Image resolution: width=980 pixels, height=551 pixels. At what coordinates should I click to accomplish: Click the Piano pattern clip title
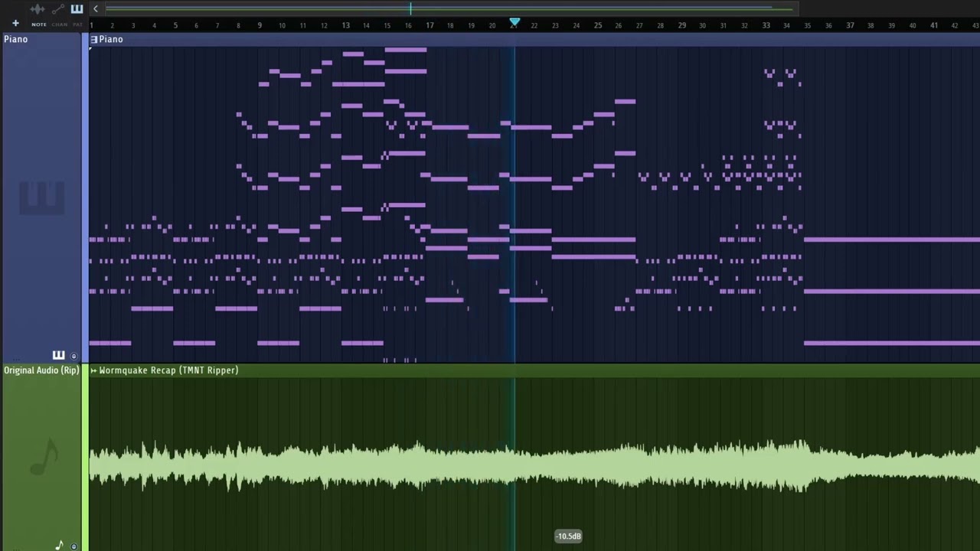(111, 39)
